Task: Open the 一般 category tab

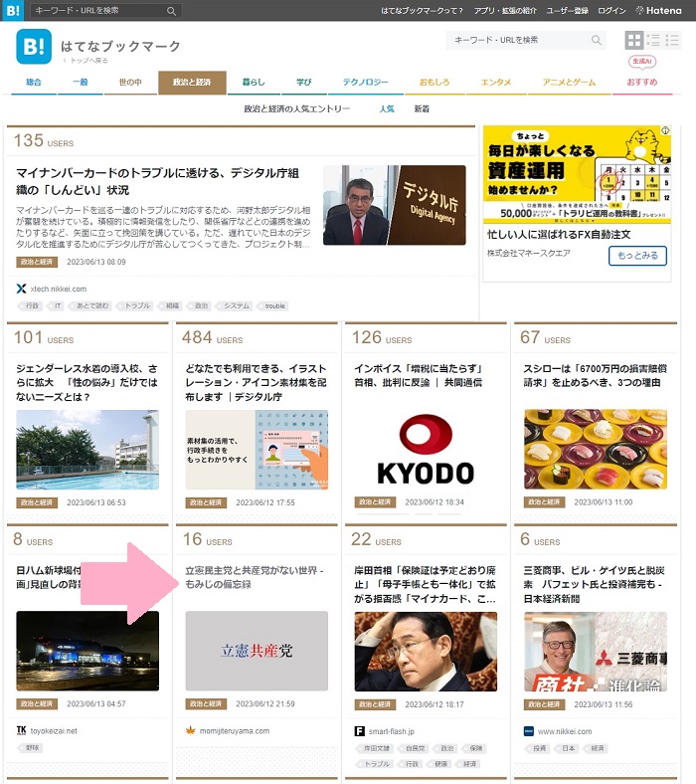Action: tap(80, 82)
